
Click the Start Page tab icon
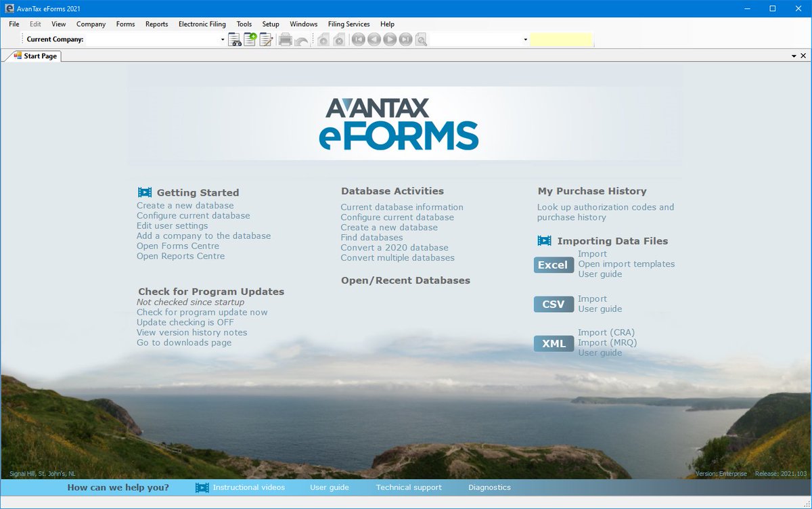point(18,56)
